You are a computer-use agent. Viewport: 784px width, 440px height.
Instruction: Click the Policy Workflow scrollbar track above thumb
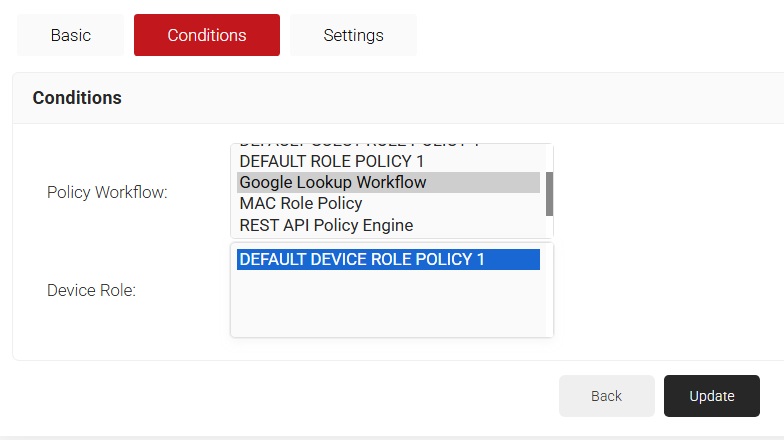pyautogui.click(x=549, y=157)
